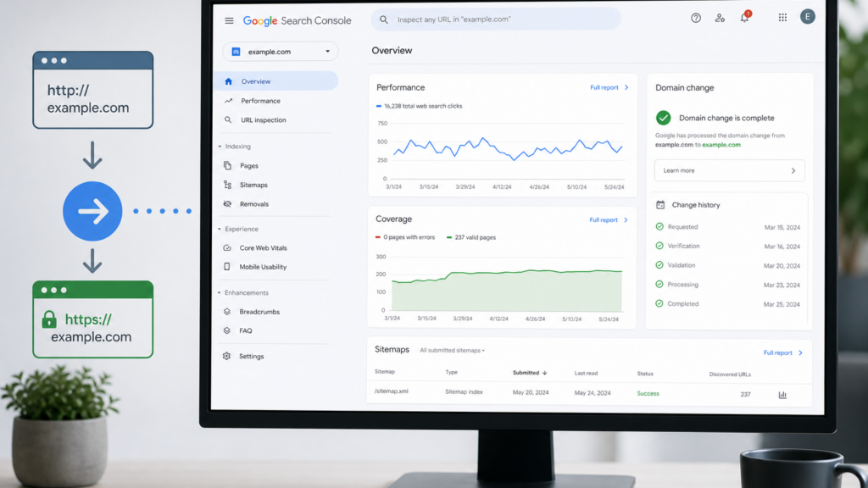Collapse the Enhancements section
This screenshot has width=868, height=488.
pyautogui.click(x=220, y=292)
